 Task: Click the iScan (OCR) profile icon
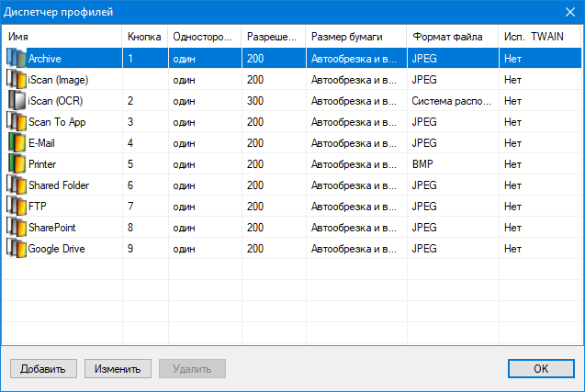[17, 100]
